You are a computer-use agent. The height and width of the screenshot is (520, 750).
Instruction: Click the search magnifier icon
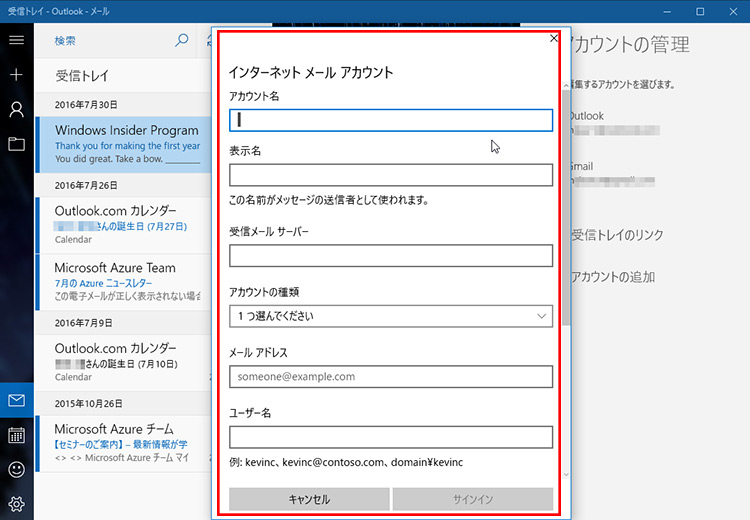[181, 41]
